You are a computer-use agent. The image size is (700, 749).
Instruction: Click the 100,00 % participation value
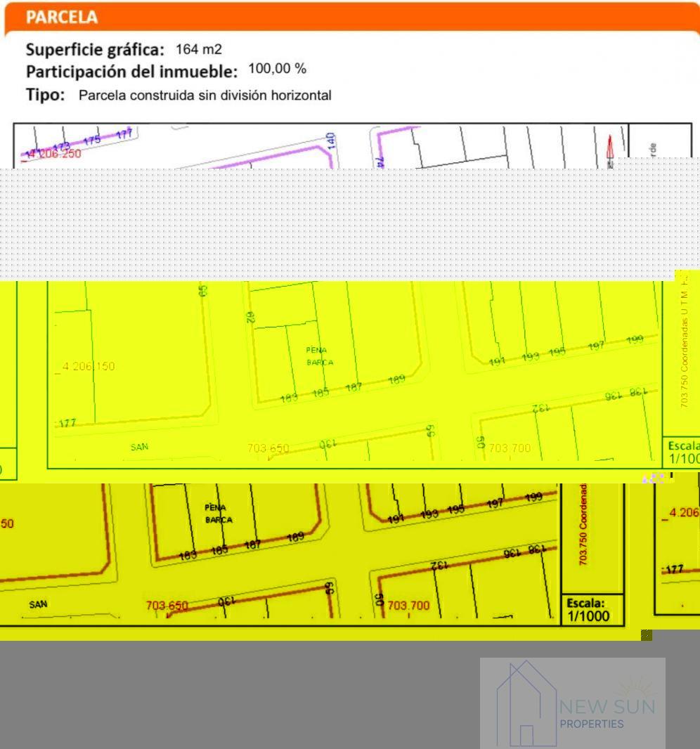click(278, 70)
